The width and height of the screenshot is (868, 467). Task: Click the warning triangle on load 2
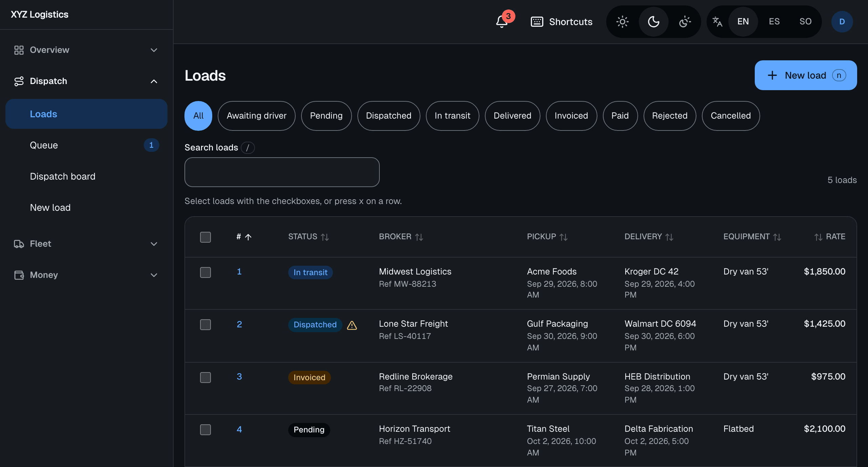pyautogui.click(x=352, y=325)
